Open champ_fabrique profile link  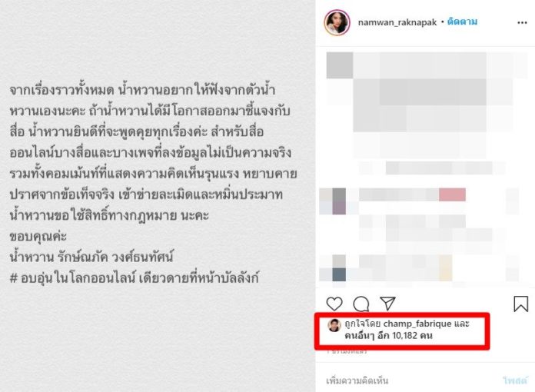[417, 324]
